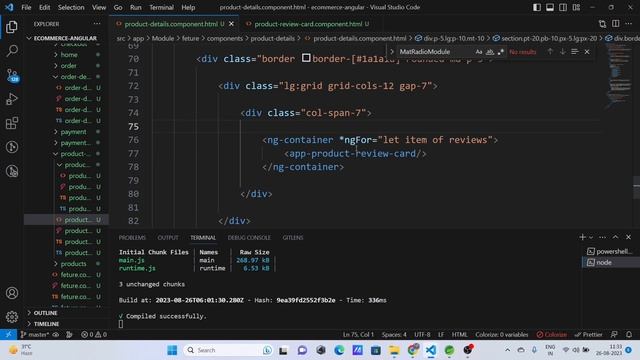Expand the home folder

pos(69,54)
